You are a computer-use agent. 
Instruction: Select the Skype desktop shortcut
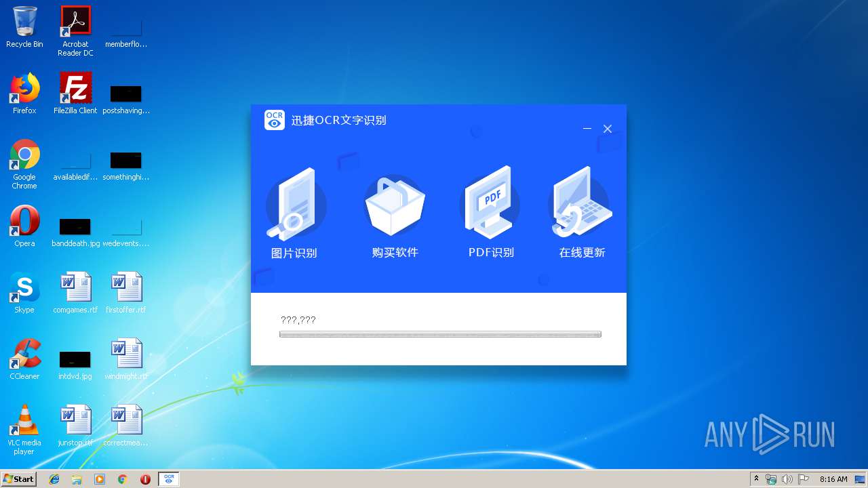coord(24,293)
